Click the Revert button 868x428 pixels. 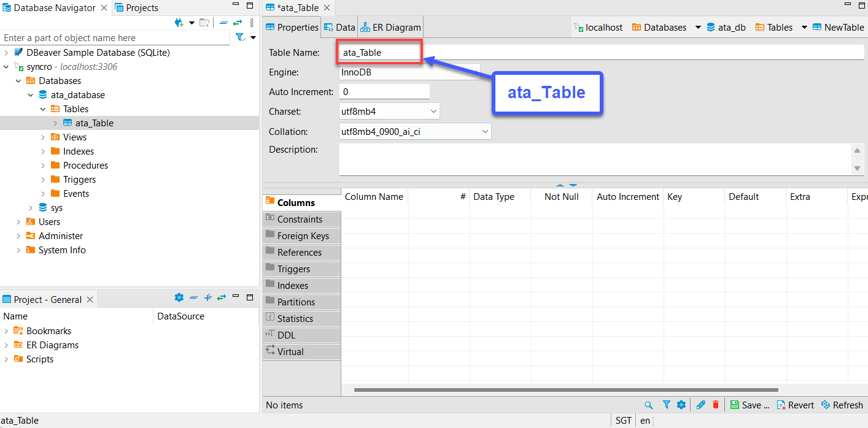pyautogui.click(x=796, y=405)
